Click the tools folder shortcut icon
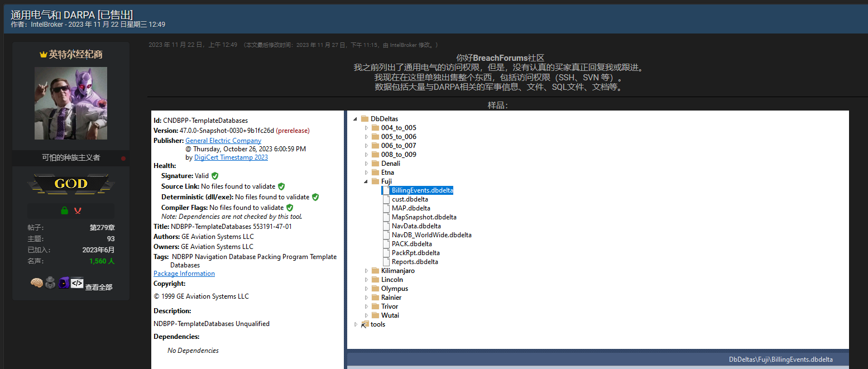The width and height of the screenshot is (868, 369). click(365, 324)
